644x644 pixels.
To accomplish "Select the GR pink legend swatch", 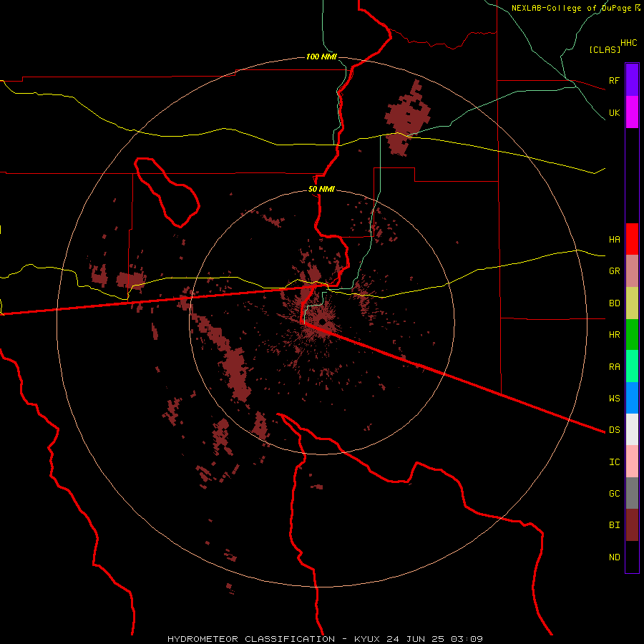I will coord(632,271).
